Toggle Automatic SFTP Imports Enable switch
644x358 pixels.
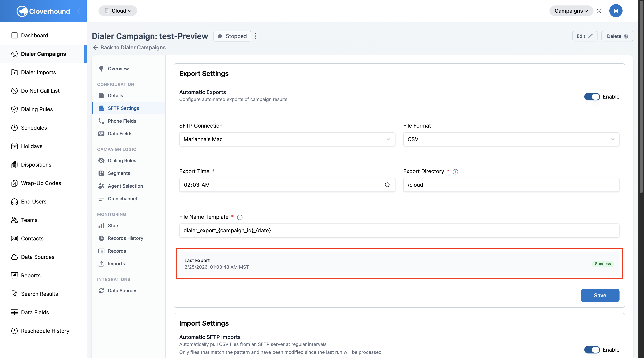pos(592,350)
